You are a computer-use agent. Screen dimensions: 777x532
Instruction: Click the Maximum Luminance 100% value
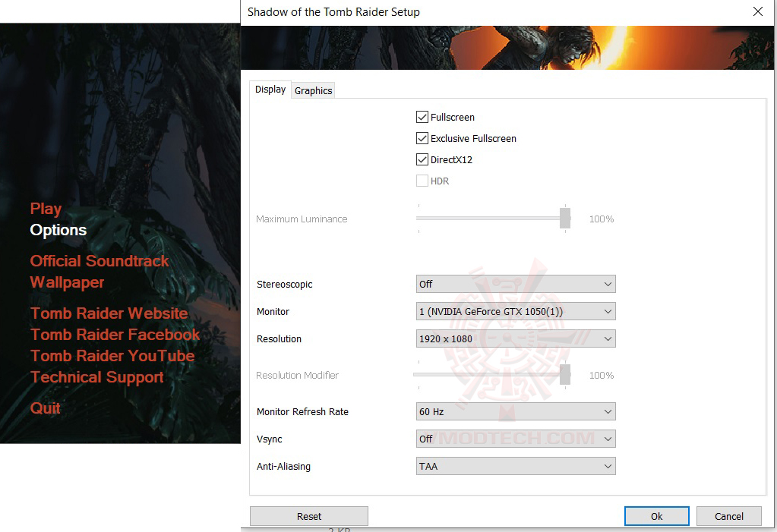602,219
